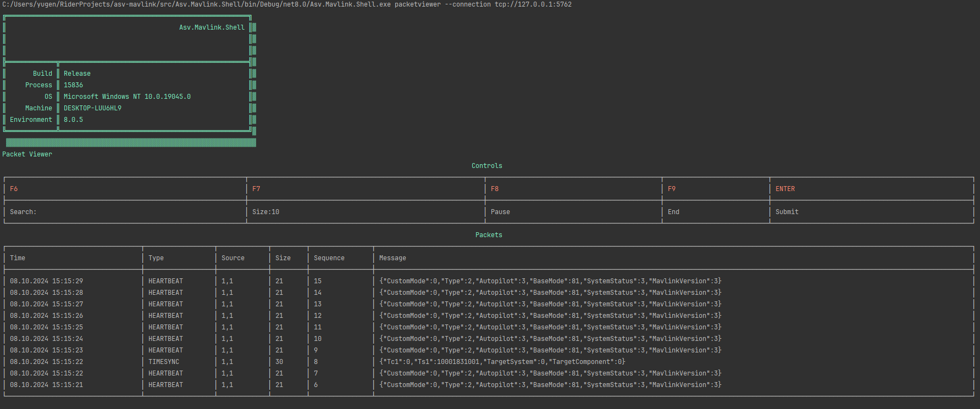The width and height of the screenshot is (980, 409).
Task: Select timestamp 08.10.2024 15:15:29
Action: coord(46,281)
